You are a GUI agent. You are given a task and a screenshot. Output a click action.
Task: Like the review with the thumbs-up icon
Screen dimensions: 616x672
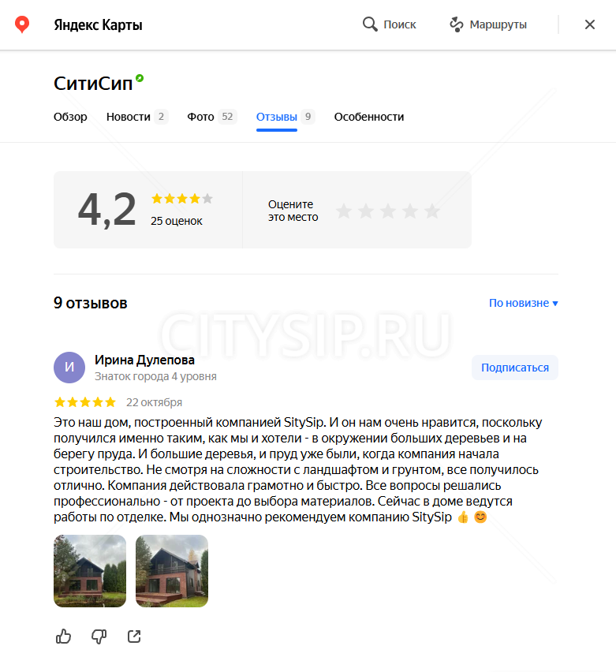tap(63, 637)
